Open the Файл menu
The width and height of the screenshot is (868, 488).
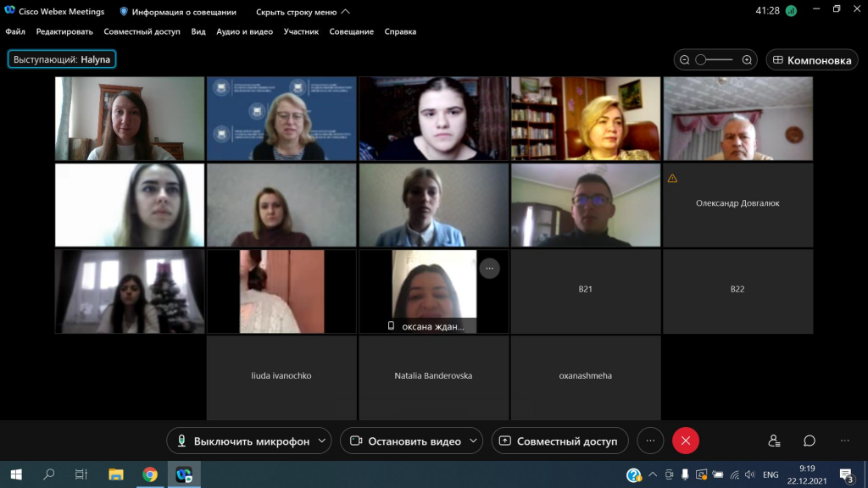click(15, 31)
